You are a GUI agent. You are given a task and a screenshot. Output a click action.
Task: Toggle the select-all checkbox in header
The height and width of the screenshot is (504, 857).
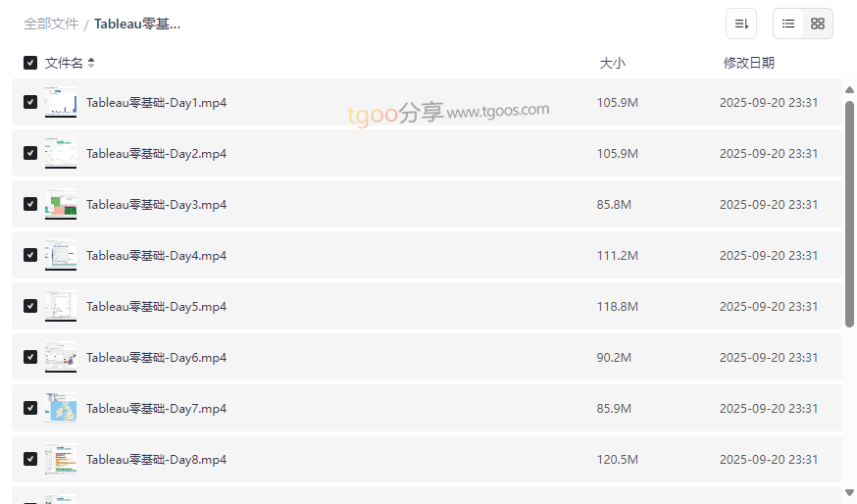[30, 63]
